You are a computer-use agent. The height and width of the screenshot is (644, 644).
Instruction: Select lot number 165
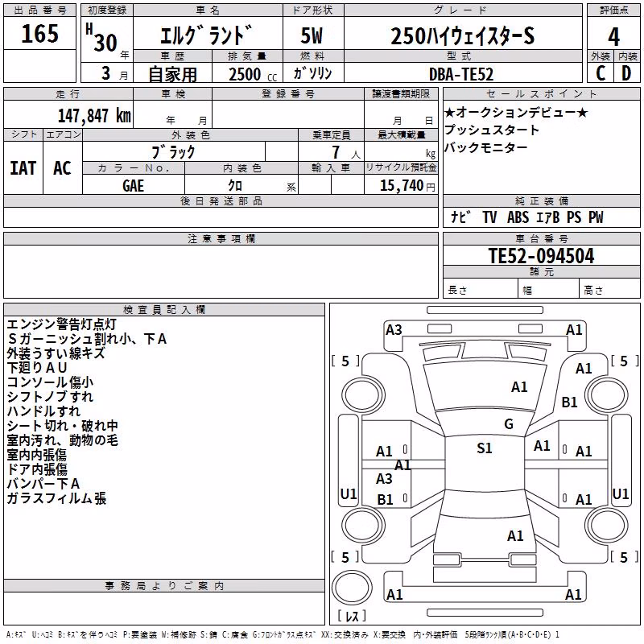(x=39, y=34)
